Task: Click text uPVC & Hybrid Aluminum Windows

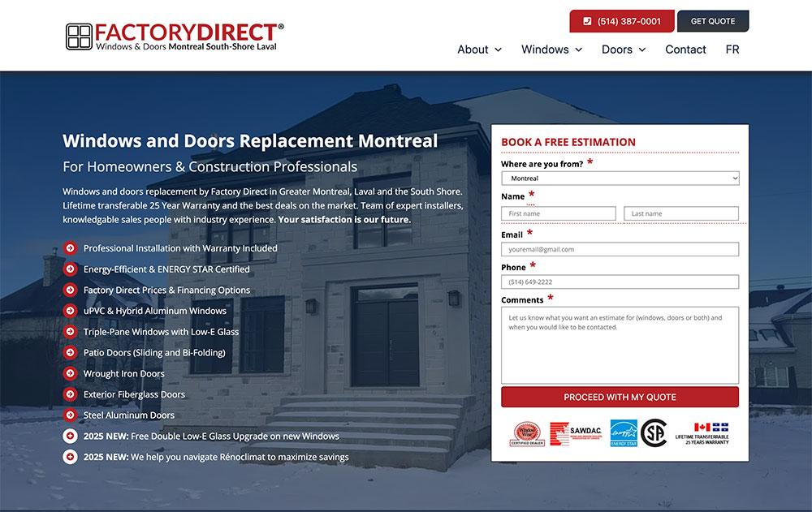Action: (x=155, y=311)
